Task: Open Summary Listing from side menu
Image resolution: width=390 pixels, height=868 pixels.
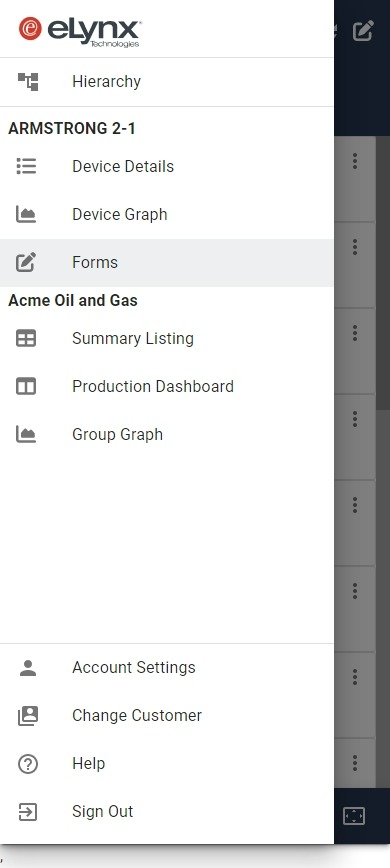Action: [166, 338]
